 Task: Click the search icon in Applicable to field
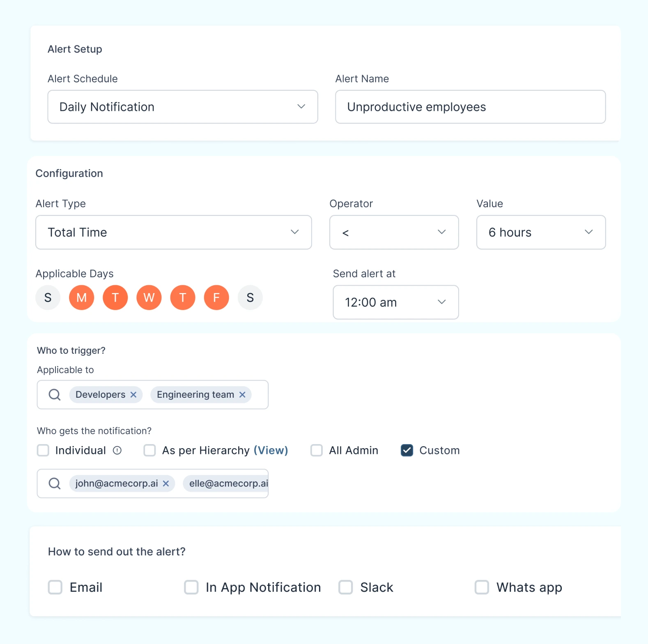coord(55,395)
